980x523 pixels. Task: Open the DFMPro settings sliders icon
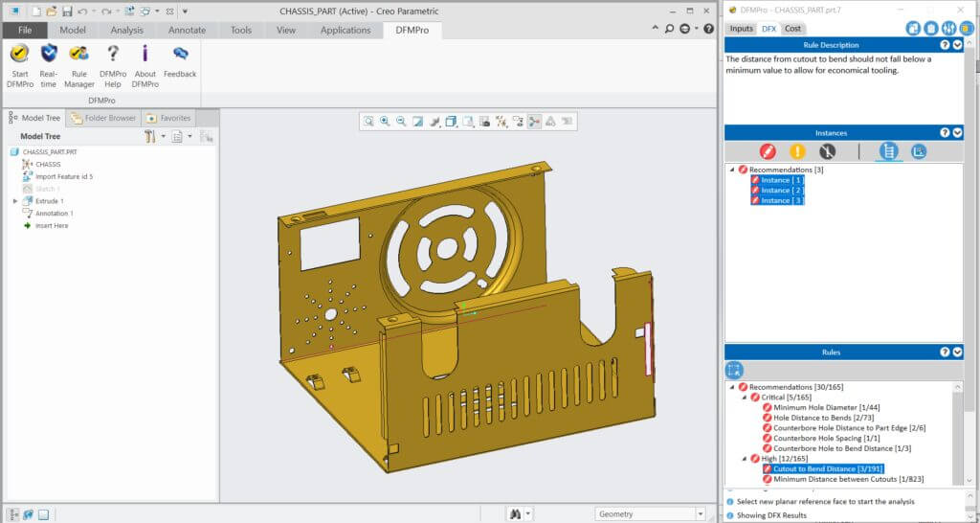[948, 28]
